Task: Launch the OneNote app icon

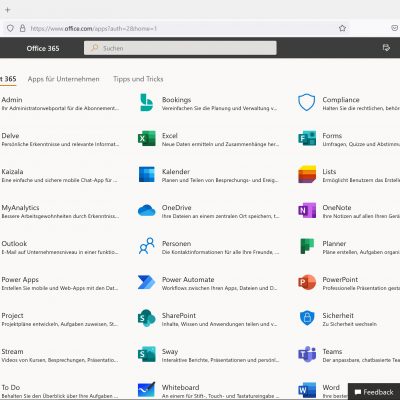Action: [x=307, y=210]
